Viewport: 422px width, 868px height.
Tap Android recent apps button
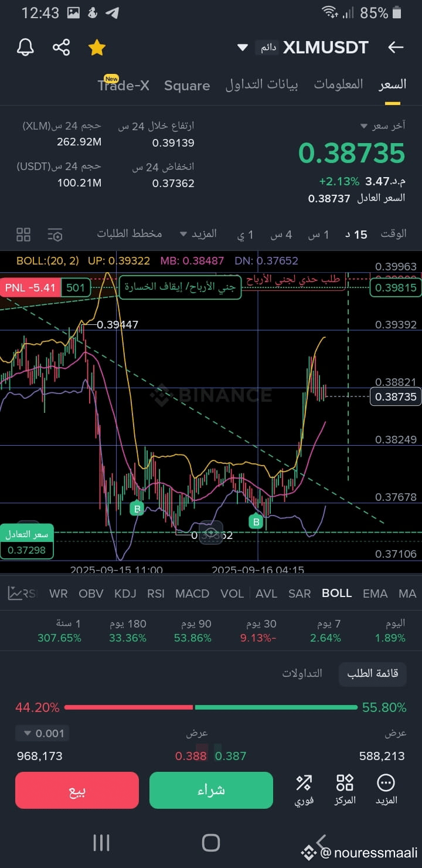click(101, 843)
